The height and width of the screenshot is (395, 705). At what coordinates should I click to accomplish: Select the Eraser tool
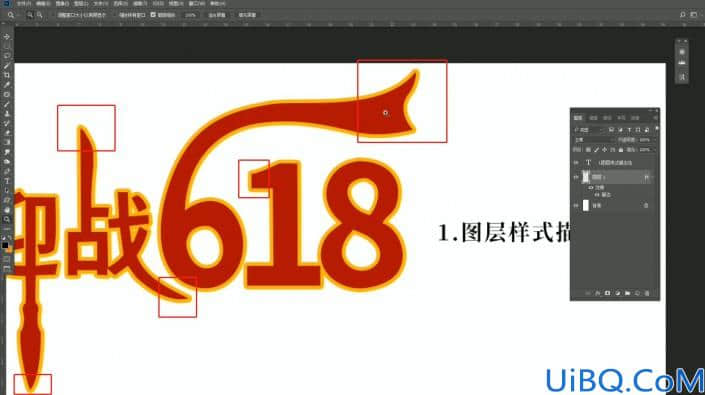coord(7,133)
